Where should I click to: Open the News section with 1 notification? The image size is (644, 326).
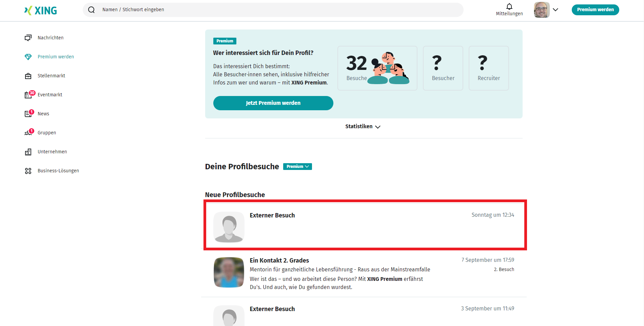43,114
